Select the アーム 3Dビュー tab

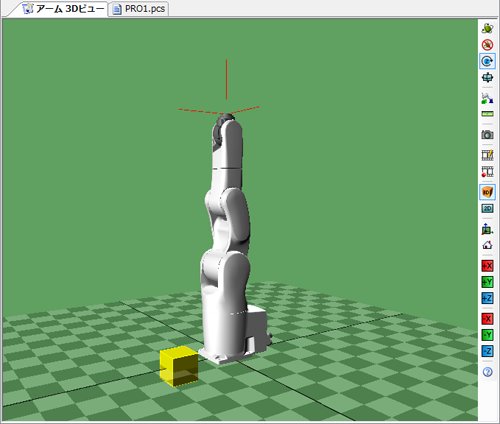(63, 9)
